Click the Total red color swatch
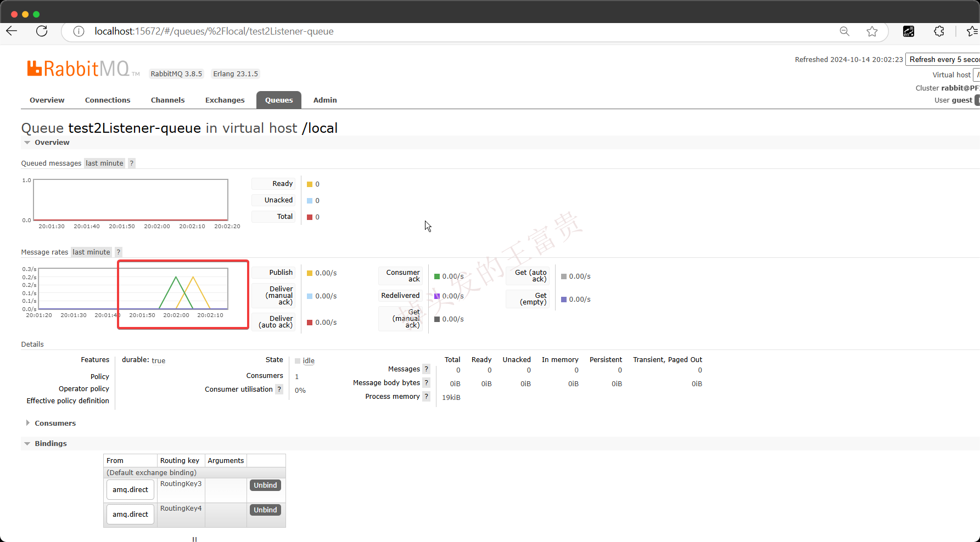Image resolution: width=980 pixels, height=542 pixels. (310, 217)
